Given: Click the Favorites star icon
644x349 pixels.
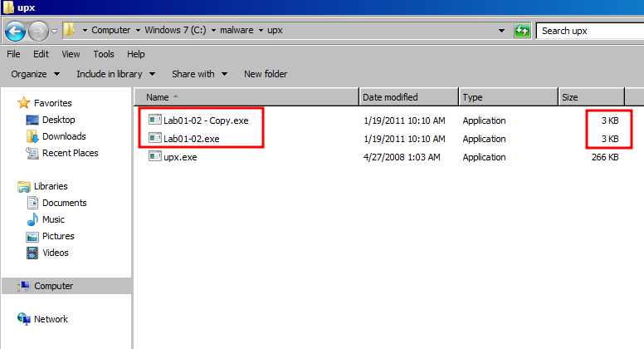Looking at the screenshot, I should (x=24, y=103).
